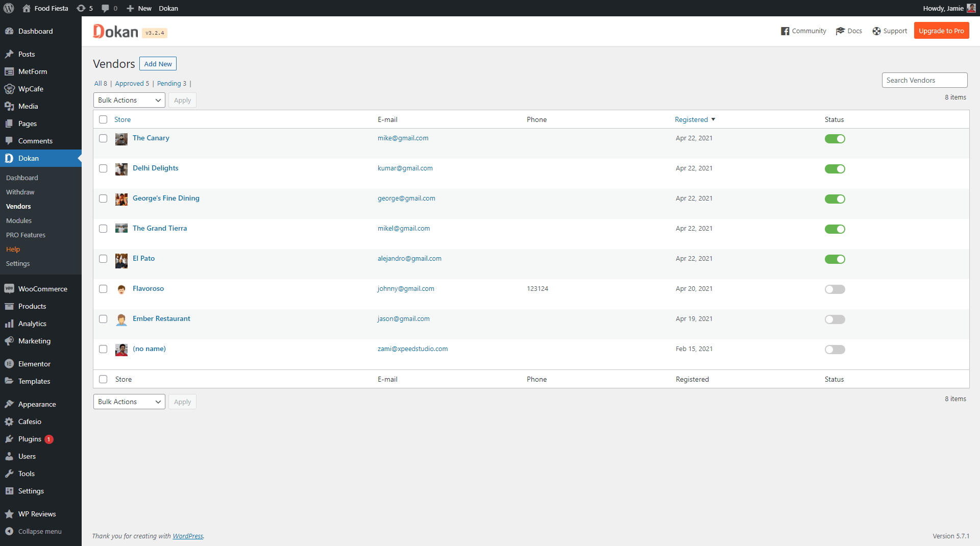Image resolution: width=980 pixels, height=546 pixels.
Task: Enable Ember Restaurant status toggle
Action: click(x=835, y=319)
